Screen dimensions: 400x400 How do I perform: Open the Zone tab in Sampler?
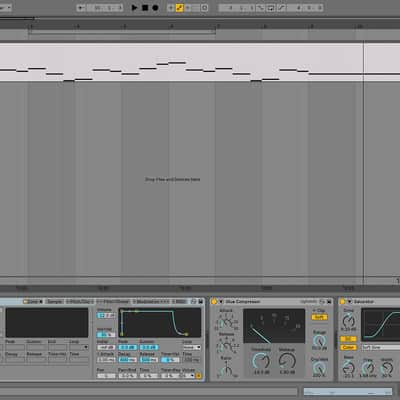pyautogui.click(x=33, y=302)
